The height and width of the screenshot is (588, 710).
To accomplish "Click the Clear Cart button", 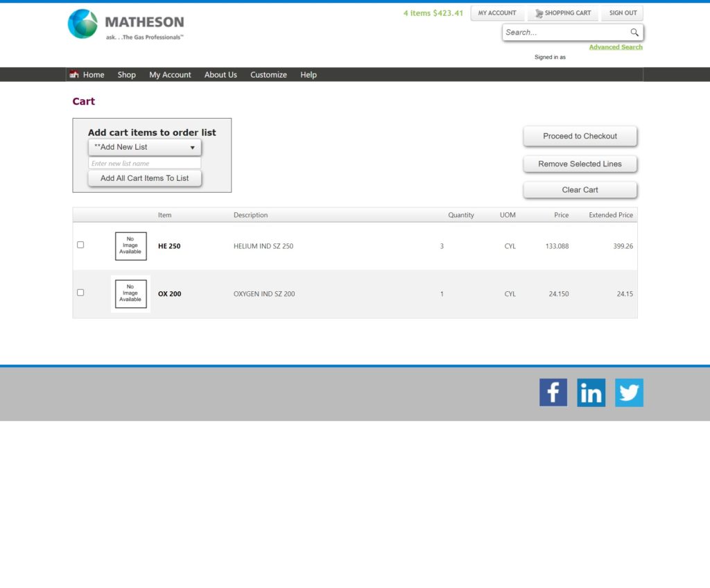I will (580, 190).
